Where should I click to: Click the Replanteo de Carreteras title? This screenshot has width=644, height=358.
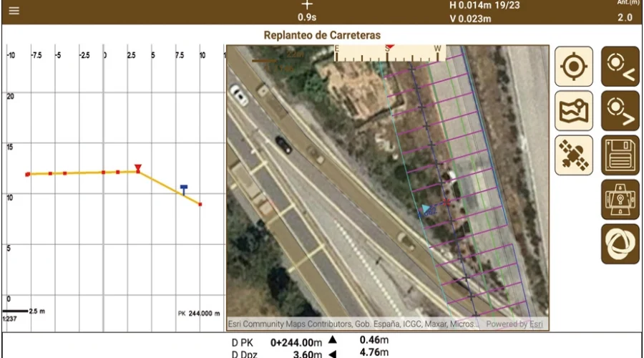coord(322,35)
